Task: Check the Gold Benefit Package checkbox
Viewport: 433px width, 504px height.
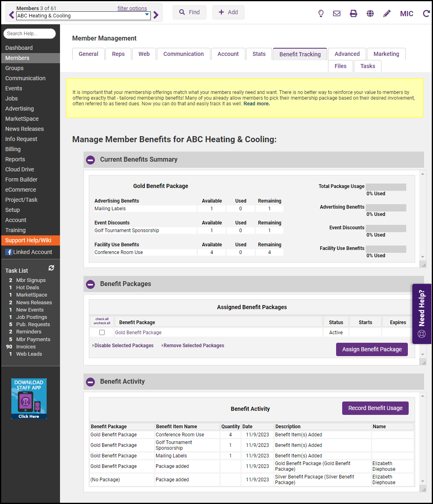Action: (102, 333)
